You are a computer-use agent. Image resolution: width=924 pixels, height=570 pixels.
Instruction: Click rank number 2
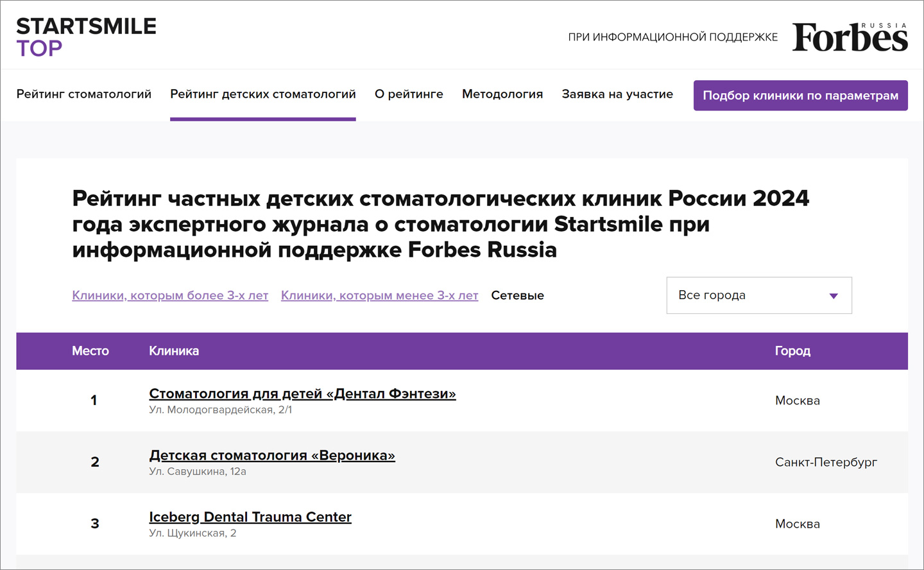coord(95,462)
